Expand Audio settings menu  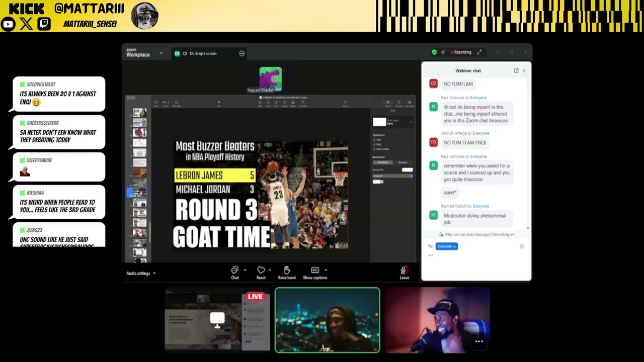[141, 273]
